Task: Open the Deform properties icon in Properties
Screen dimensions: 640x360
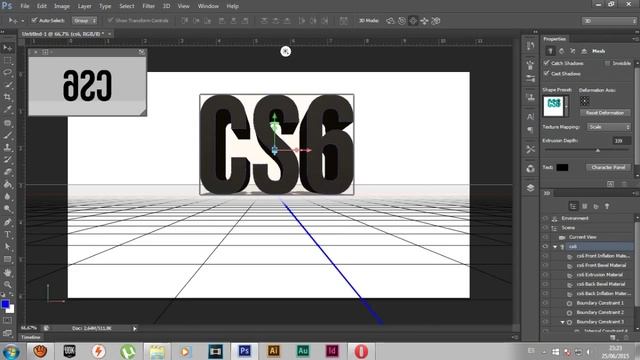Action: coord(562,51)
